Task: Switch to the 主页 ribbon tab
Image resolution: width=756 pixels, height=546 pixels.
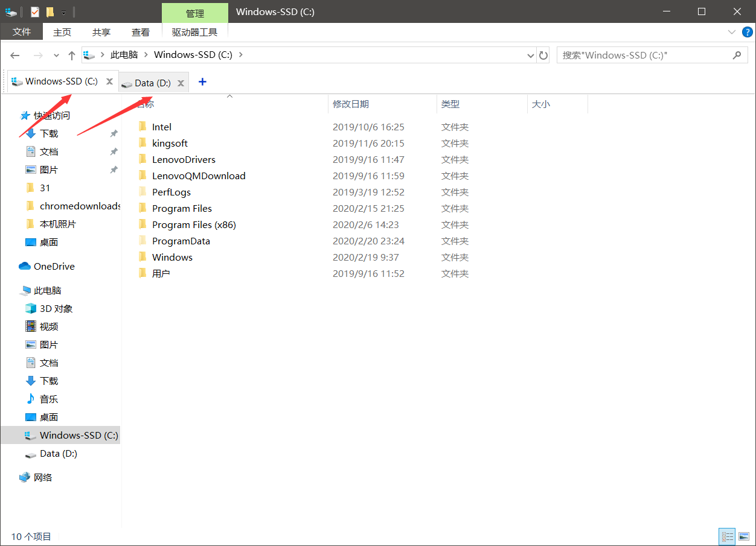Action: coord(62,32)
